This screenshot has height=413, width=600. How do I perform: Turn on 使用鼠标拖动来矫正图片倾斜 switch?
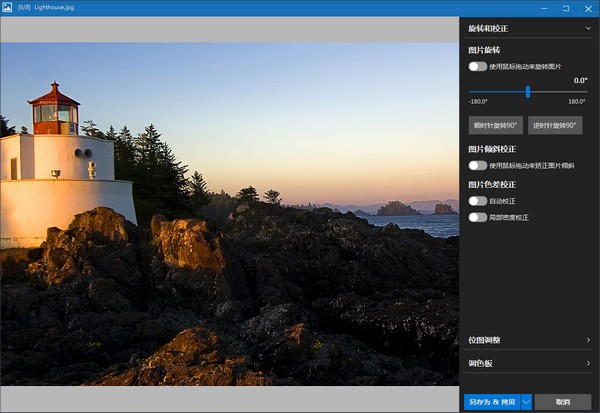point(478,165)
